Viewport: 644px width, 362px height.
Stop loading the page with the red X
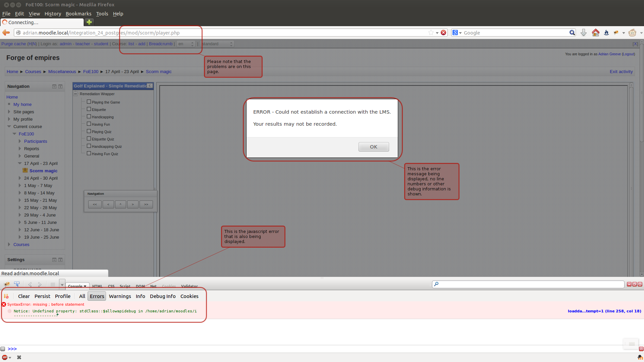point(443,33)
